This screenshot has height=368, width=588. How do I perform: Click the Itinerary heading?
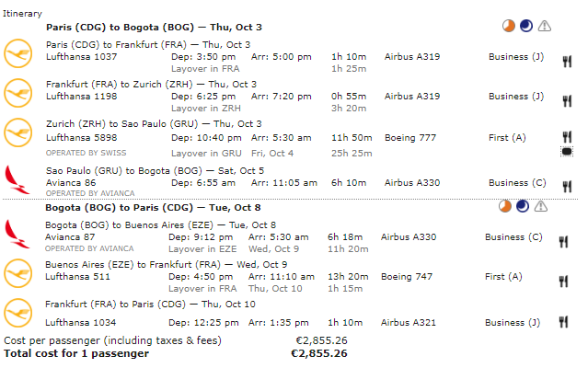pyautogui.click(x=24, y=14)
